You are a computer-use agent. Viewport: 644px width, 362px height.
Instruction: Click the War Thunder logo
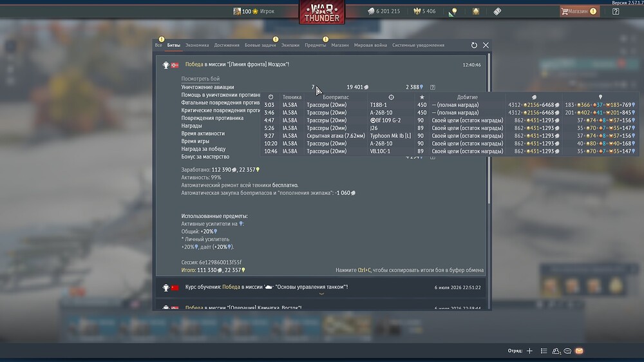(x=322, y=12)
